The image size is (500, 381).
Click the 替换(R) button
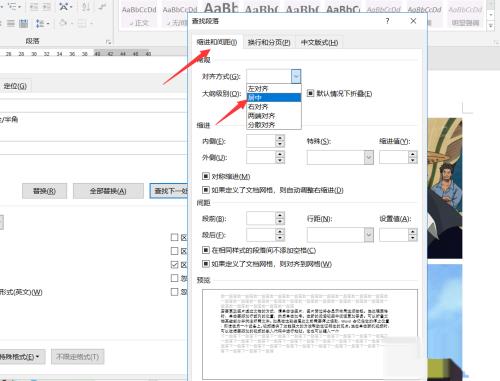[44, 191]
